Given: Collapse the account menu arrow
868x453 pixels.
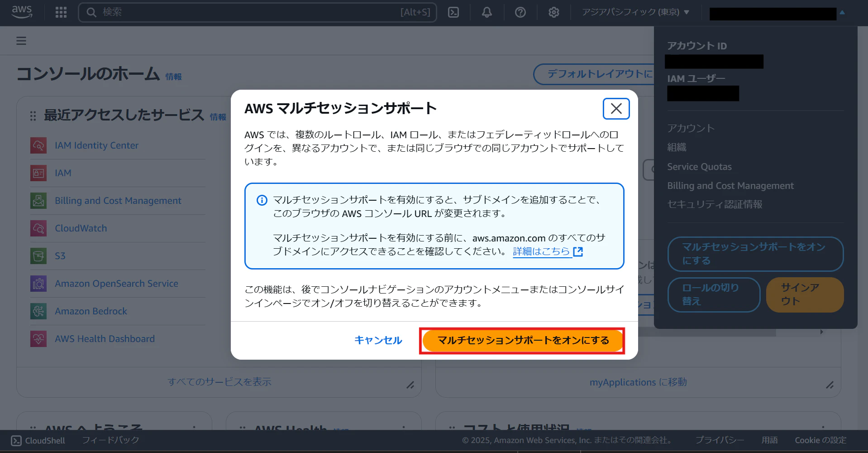Looking at the screenshot, I should [x=842, y=13].
